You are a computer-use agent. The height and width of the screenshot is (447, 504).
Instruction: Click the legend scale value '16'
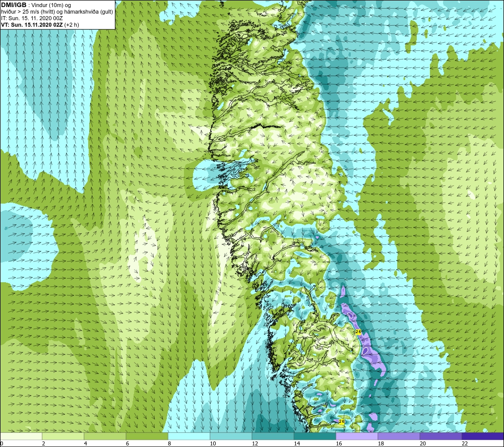tap(339, 444)
